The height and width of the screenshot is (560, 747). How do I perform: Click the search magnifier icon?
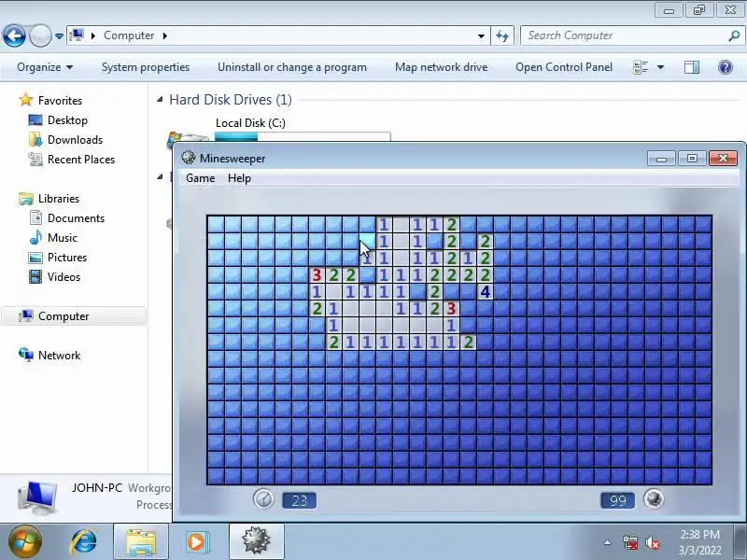pos(734,35)
